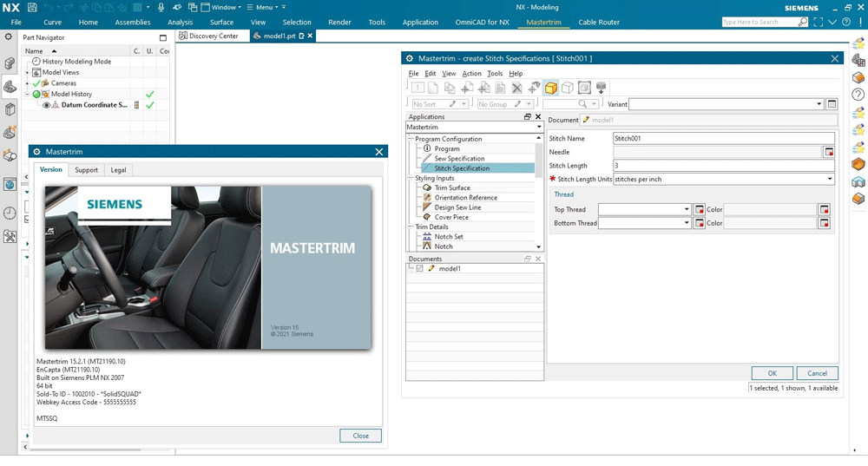
Task: Float the Applications panel with restore icon
Action: click(x=528, y=117)
